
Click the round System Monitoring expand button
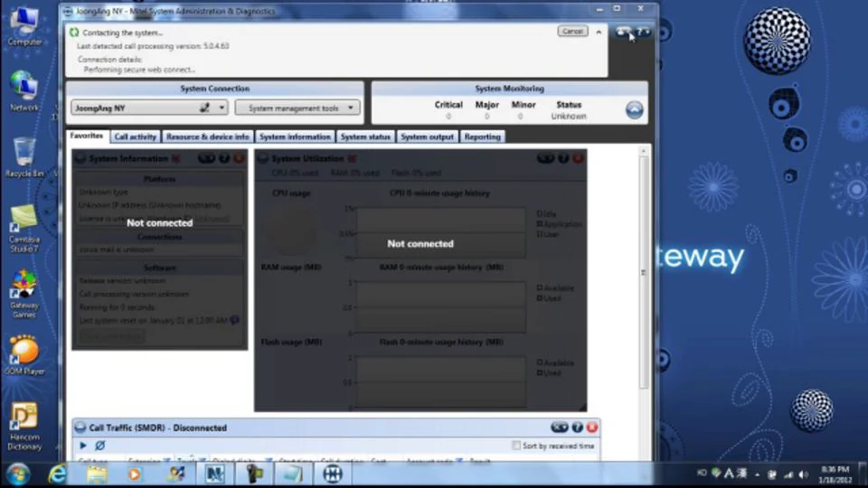[635, 109]
